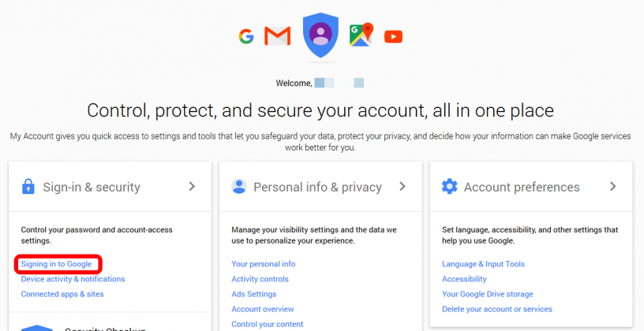Expand the Sign-in & security chevron
Screen dimensions: 644x331
pyautogui.click(x=192, y=186)
